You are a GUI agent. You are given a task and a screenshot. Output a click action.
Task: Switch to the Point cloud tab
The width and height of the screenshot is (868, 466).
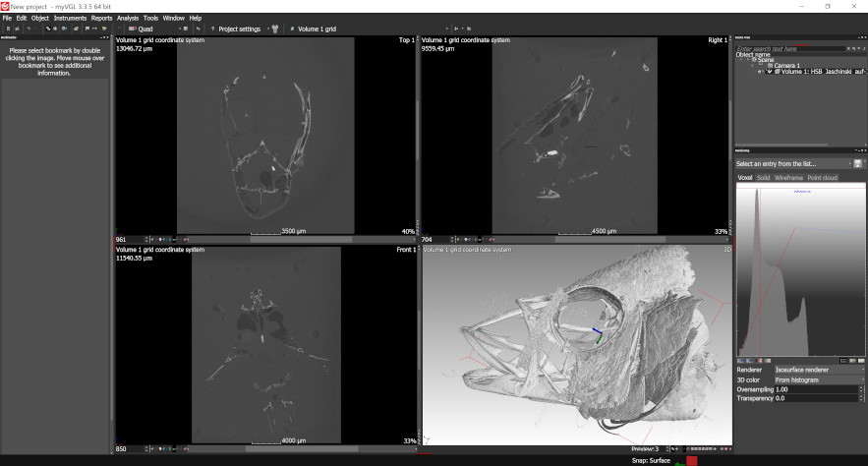[822, 178]
